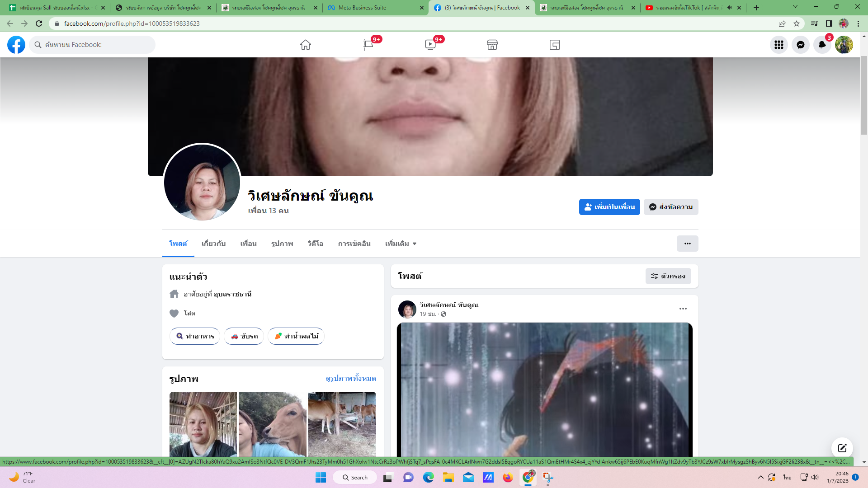Open the Pages flag icon

[x=368, y=45]
